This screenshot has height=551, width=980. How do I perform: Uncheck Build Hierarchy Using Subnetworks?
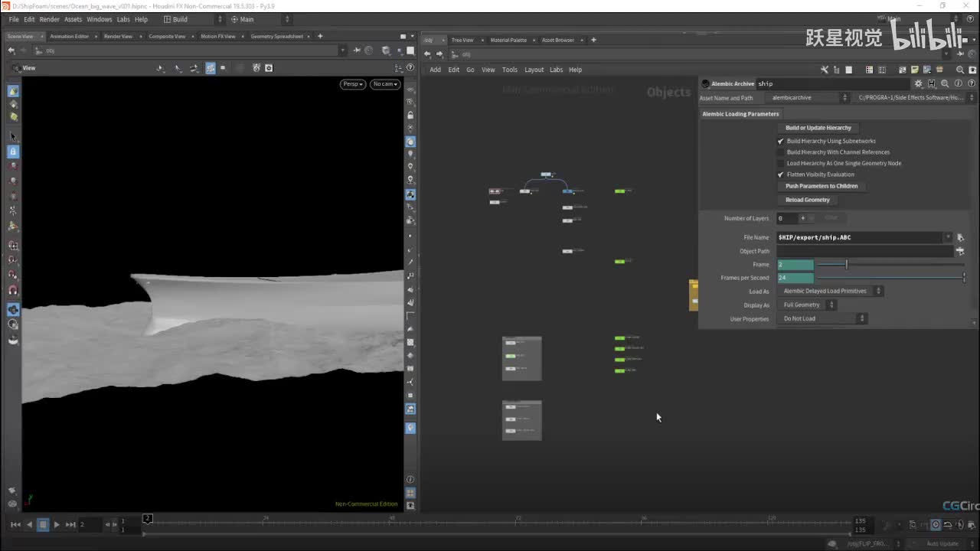(781, 141)
